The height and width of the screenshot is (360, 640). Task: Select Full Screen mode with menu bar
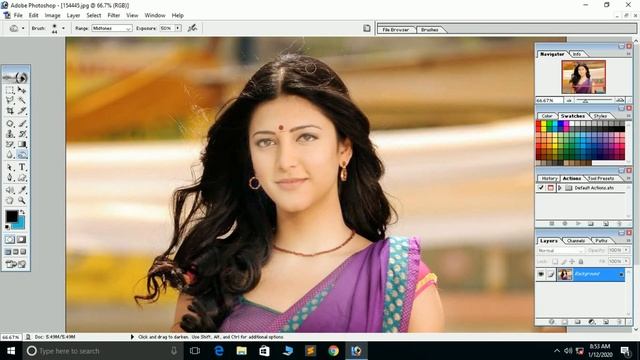16,252
